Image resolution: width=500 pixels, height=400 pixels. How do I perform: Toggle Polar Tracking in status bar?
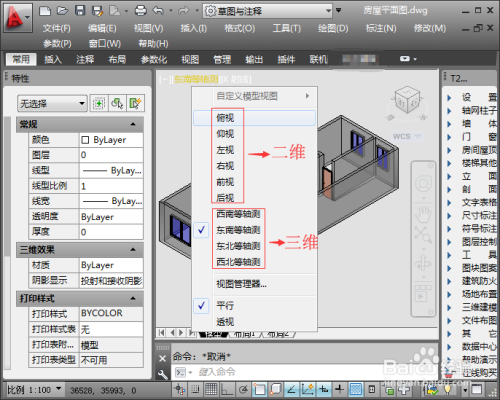point(243,389)
